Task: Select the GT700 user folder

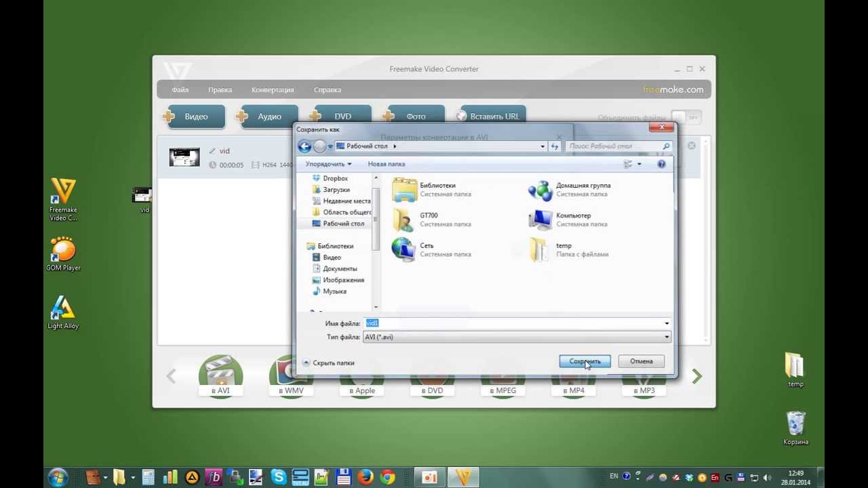Action: click(x=431, y=220)
